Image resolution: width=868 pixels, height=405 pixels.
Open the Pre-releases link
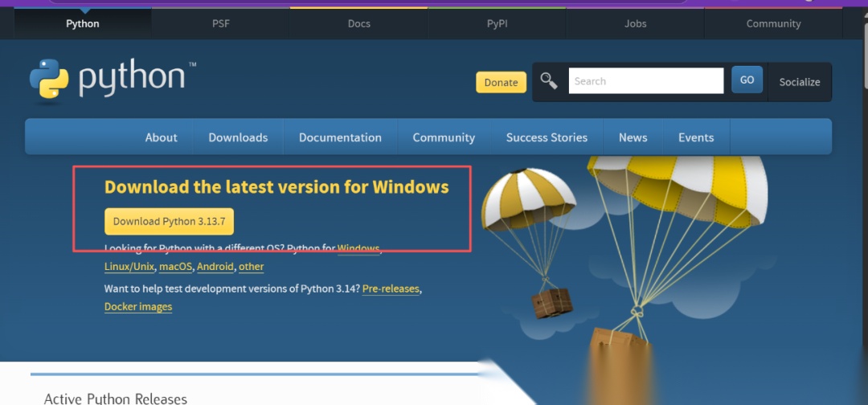(391, 288)
